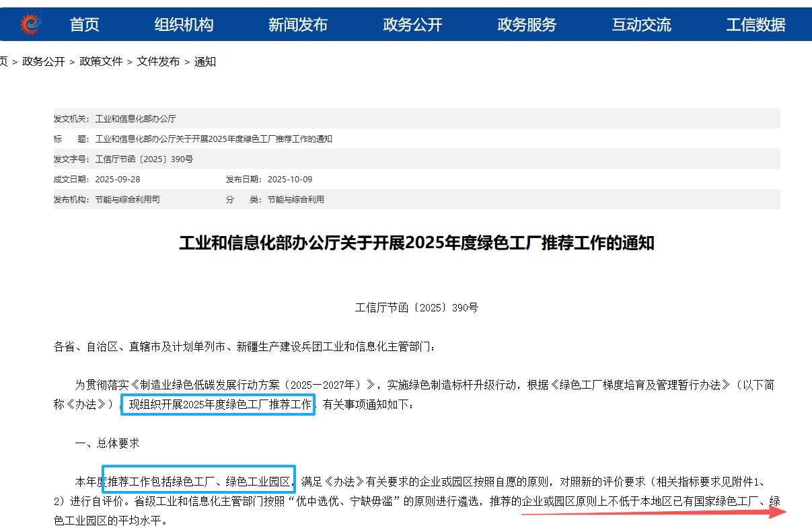Click the 发布机构 节能与综合利用司 value
Image resolution: width=812 pixels, height=530 pixels.
click(128, 200)
